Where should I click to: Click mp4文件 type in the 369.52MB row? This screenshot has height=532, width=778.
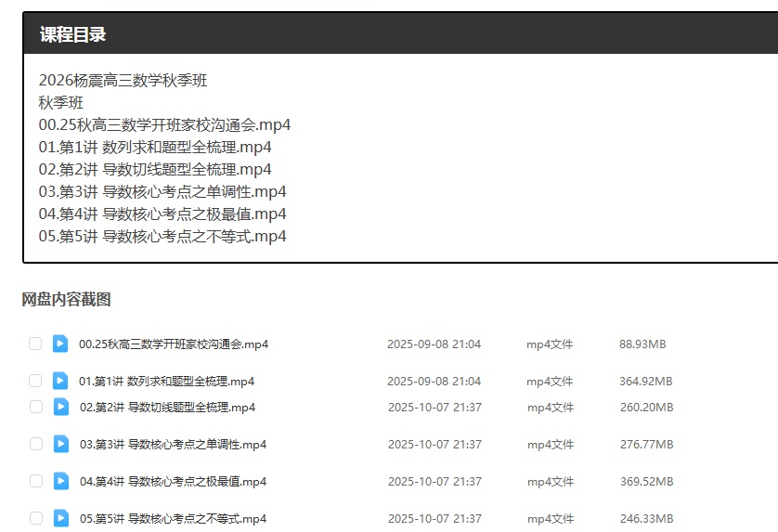551,482
